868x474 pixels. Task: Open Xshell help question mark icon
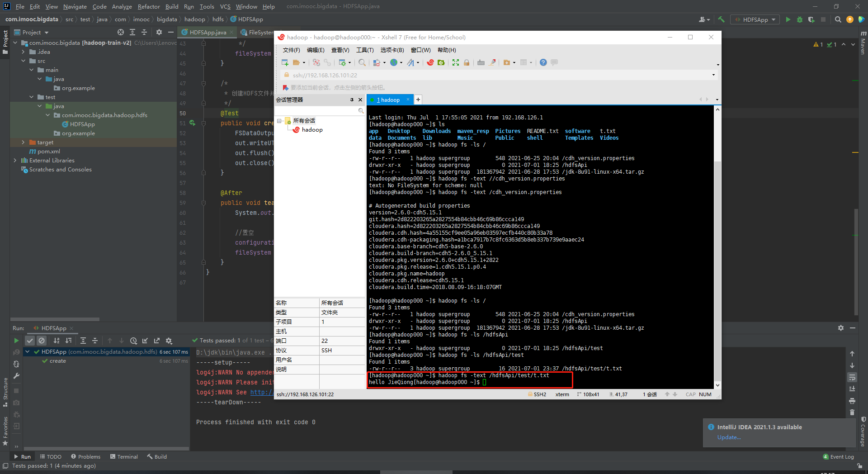pos(543,62)
